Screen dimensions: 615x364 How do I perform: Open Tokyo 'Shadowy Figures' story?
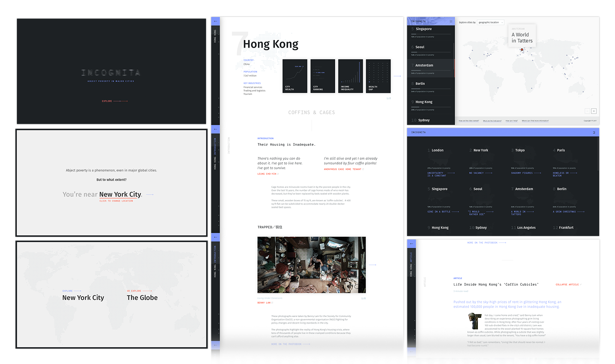click(526, 173)
